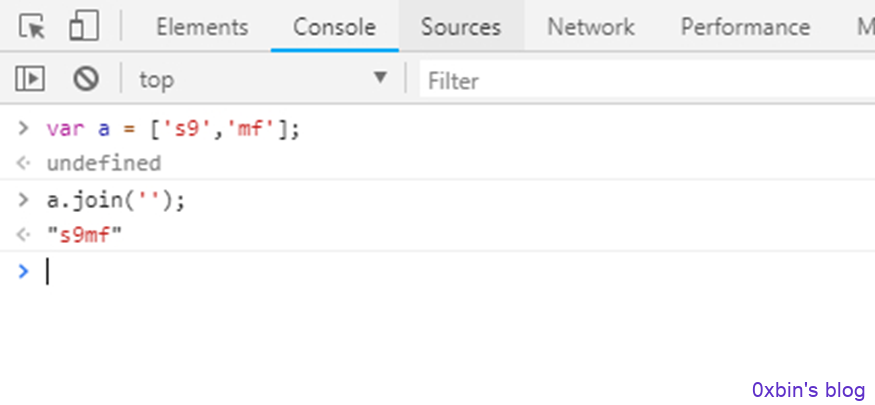Focus the Filter input field
875x405 pixels.
[647, 81]
